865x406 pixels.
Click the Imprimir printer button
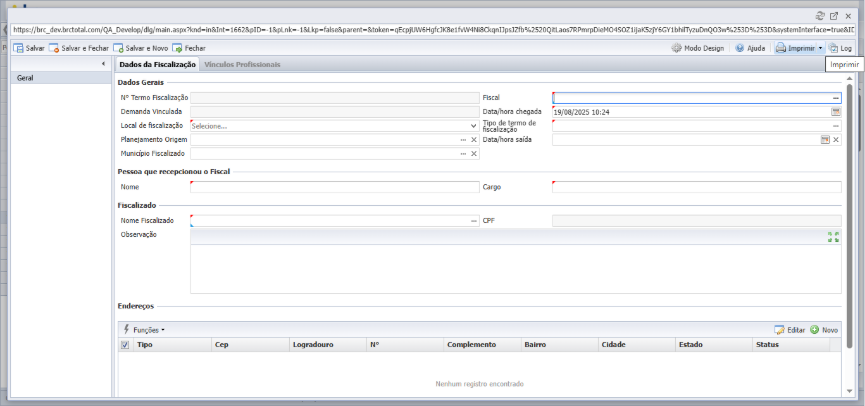(x=795, y=49)
